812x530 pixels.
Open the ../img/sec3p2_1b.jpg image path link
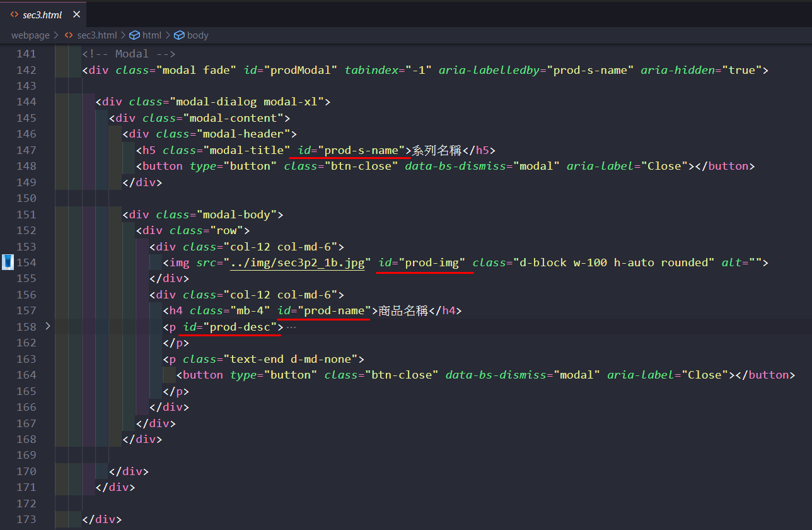point(298,262)
